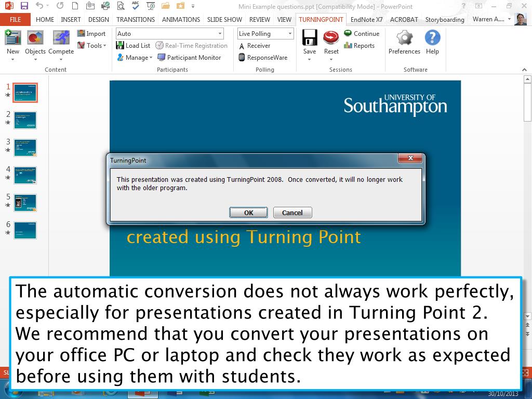Expand the Live Polling dropdown
The height and width of the screenshot is (399, 532).
click(290, 34)
